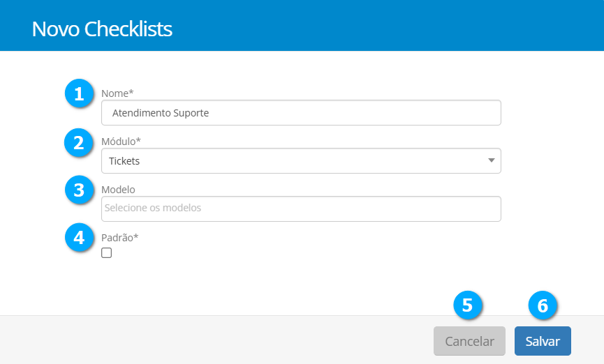This screenshot has width=604, height=364.
Task: Click the 'Novo Checklists' dialog title
Action: click(102, 29)
